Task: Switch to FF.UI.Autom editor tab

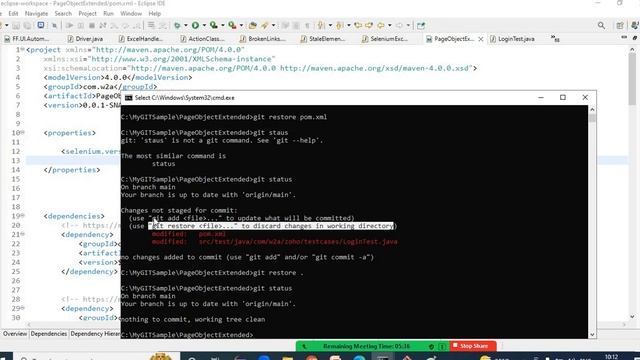Action: [27, 39]
